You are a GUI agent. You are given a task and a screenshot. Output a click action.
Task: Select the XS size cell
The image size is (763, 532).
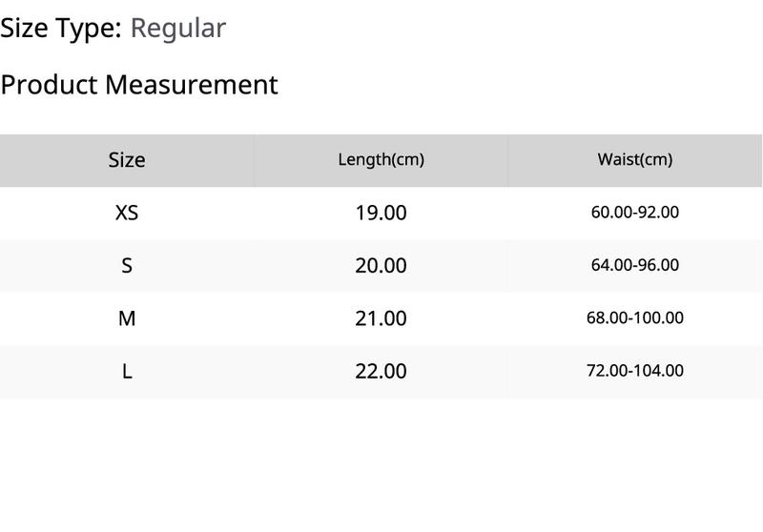coord(127,213)
